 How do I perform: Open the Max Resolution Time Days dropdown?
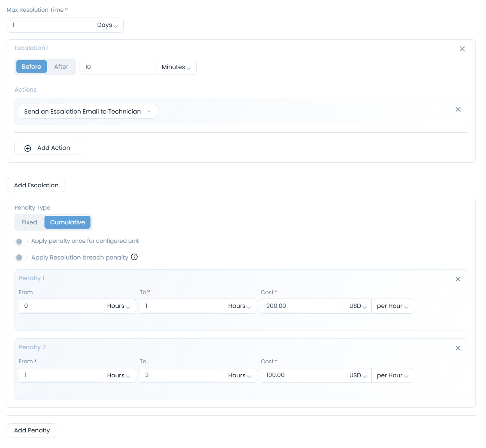(x=107, y=25)
